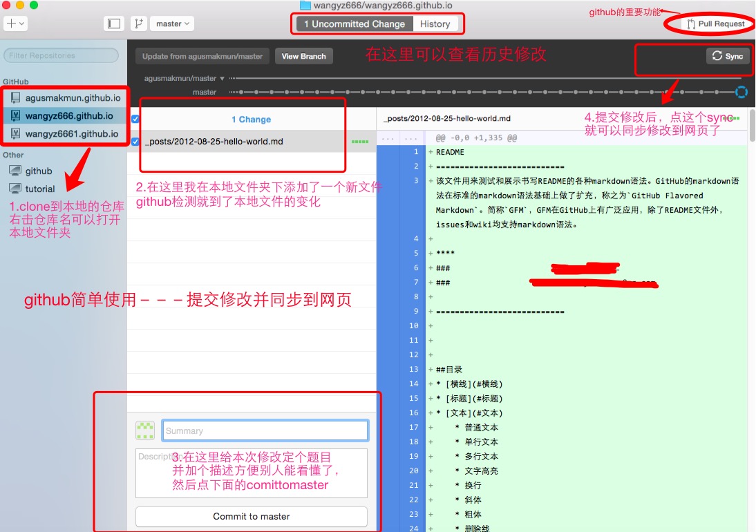This screenshot has height=532, width=756.
Task: Switch to the History tab
Action: pyautogui.click(x=435, y=24)
